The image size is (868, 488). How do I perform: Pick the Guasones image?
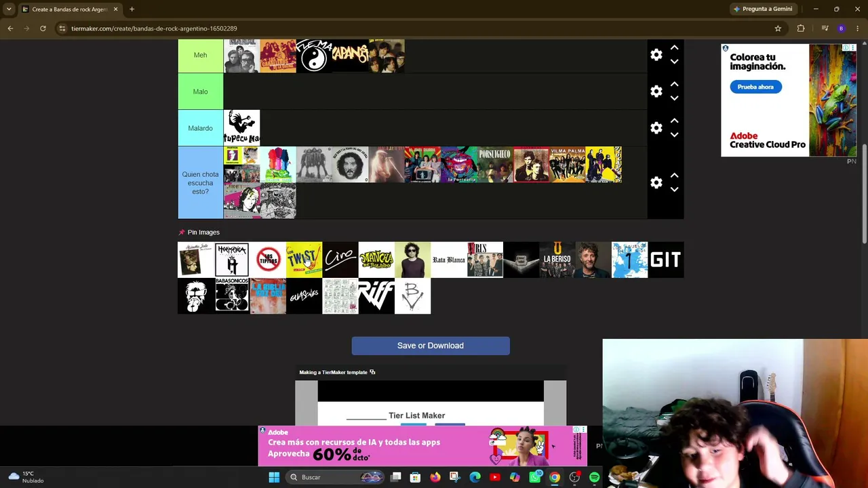click(304, 296)
